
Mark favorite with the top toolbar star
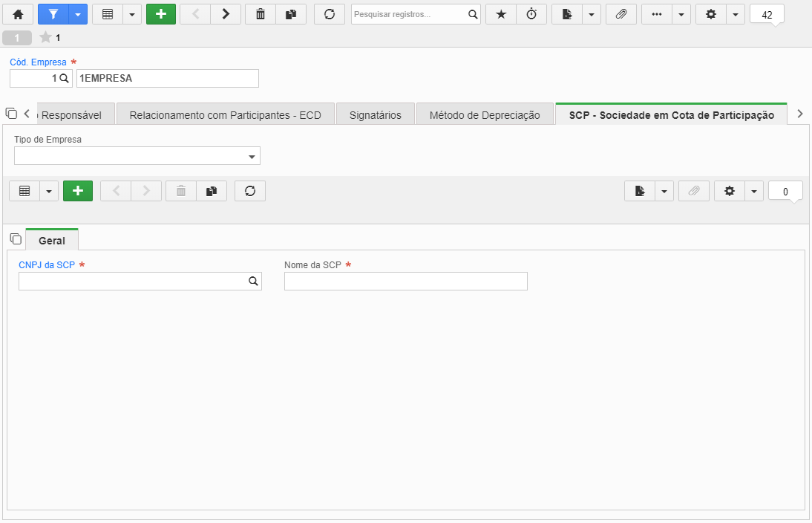(501, 15)
